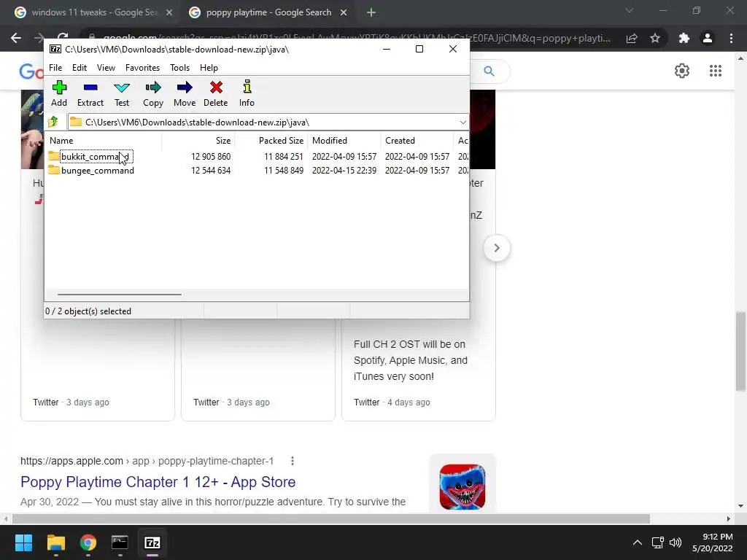Go back in Chrome
The image size is (747, 560).
pyautogui.click(x=16, y=38)
